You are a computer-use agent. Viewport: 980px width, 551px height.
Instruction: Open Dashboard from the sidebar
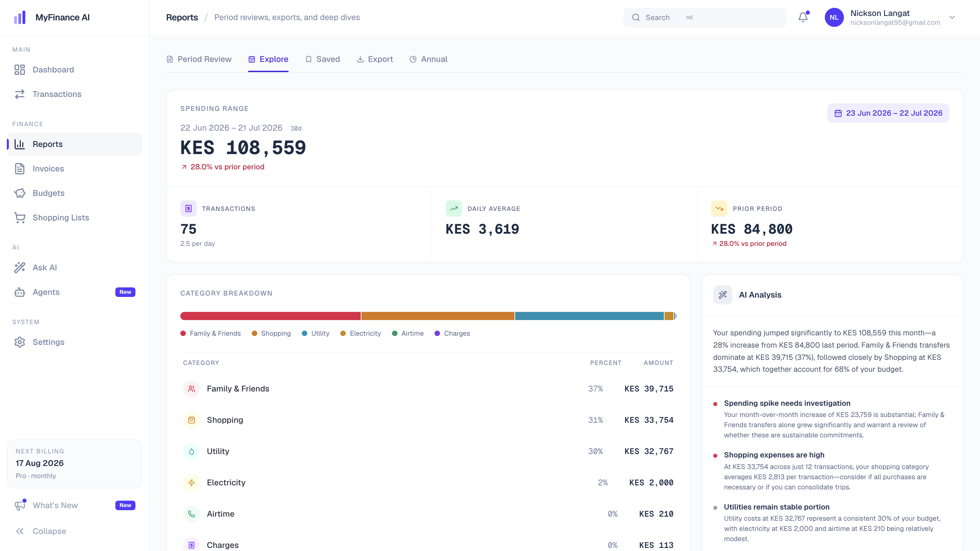tap(74, 70)
